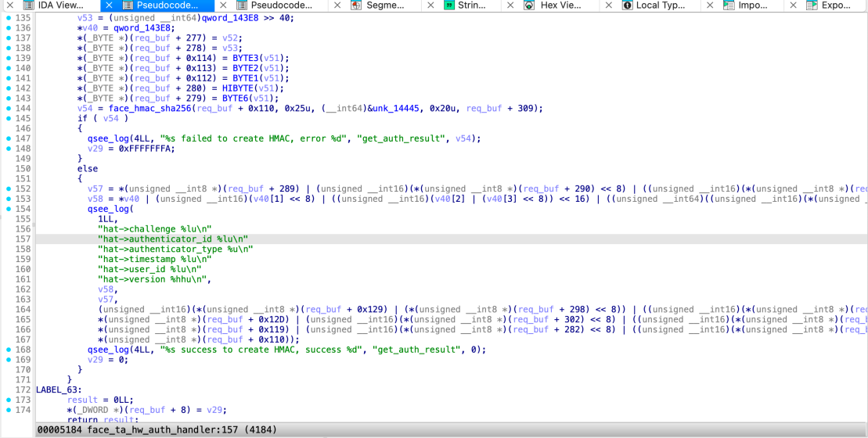Click the Exports tab icon
This screenshot has width=868, height=438.
click(812, 5)
